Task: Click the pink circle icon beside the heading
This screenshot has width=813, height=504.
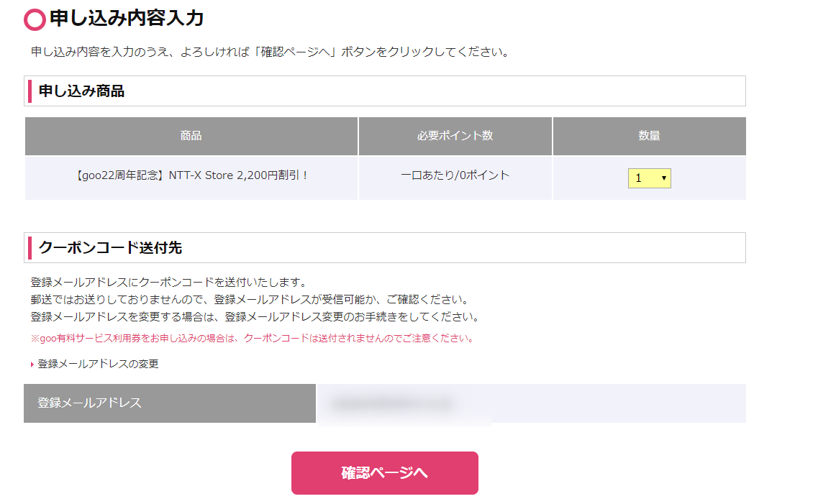Action: click(x=35, y=19)
